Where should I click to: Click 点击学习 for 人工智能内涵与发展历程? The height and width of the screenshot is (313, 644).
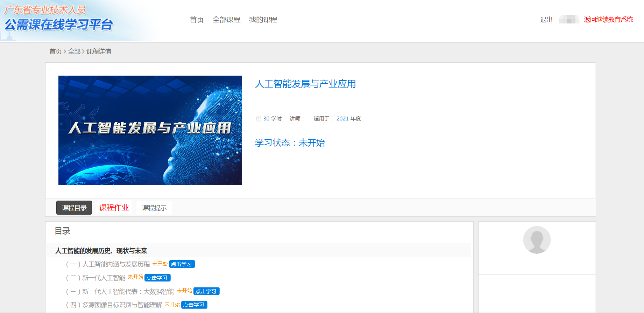click(x=182, y=264)
